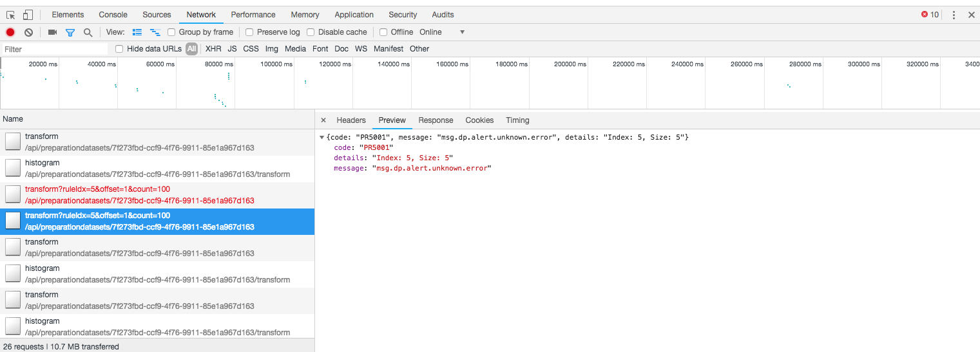Select the first transform request row
The height and width of the screenshot is (352, 980).
[x=157, y=142]
